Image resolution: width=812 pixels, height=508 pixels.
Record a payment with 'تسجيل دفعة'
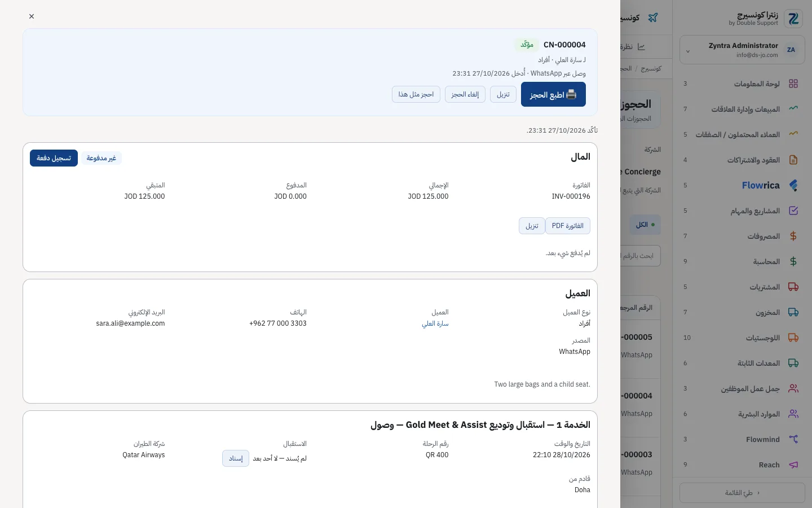[54, 158]
